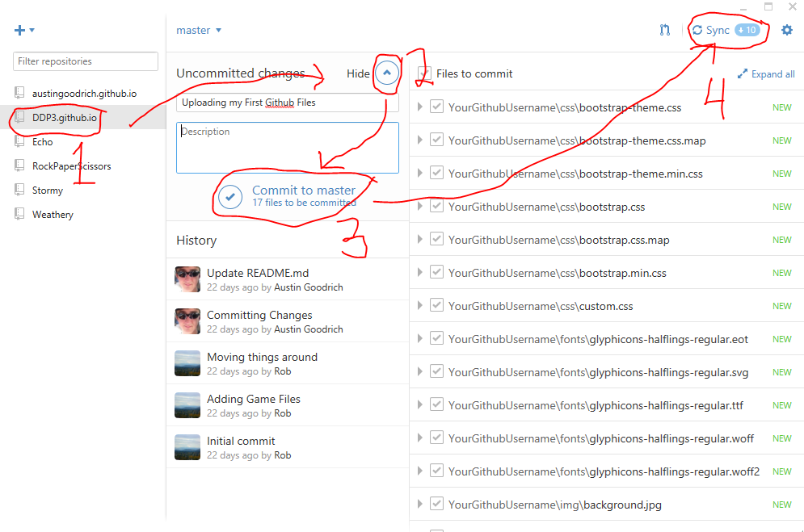Select the DDP3.github.io repository

tap(64, 118)
